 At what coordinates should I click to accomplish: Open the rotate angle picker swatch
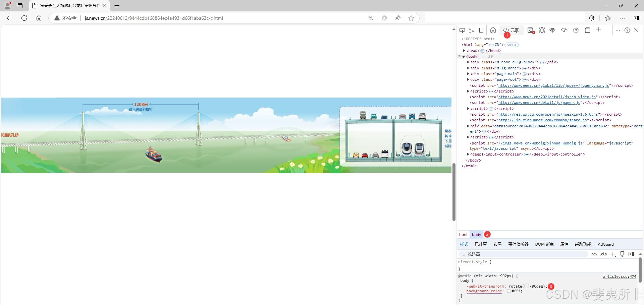pos(526,286)
